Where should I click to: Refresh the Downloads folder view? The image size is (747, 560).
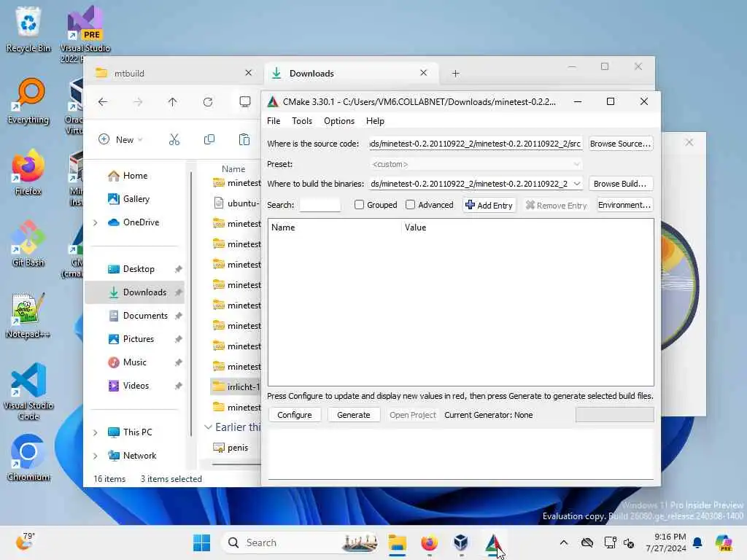pyautogui.click(x=208, y=102)
